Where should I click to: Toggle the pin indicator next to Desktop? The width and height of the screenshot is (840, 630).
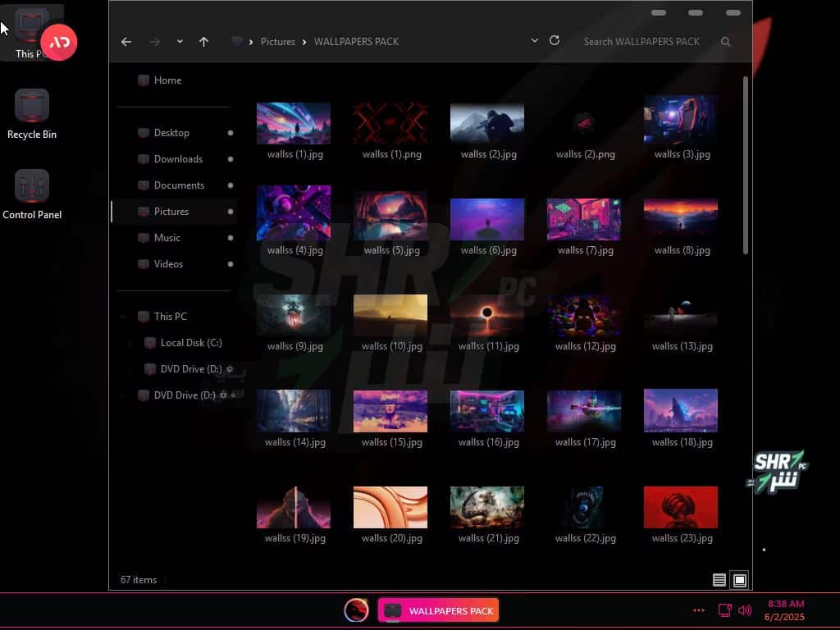[231, 133]
